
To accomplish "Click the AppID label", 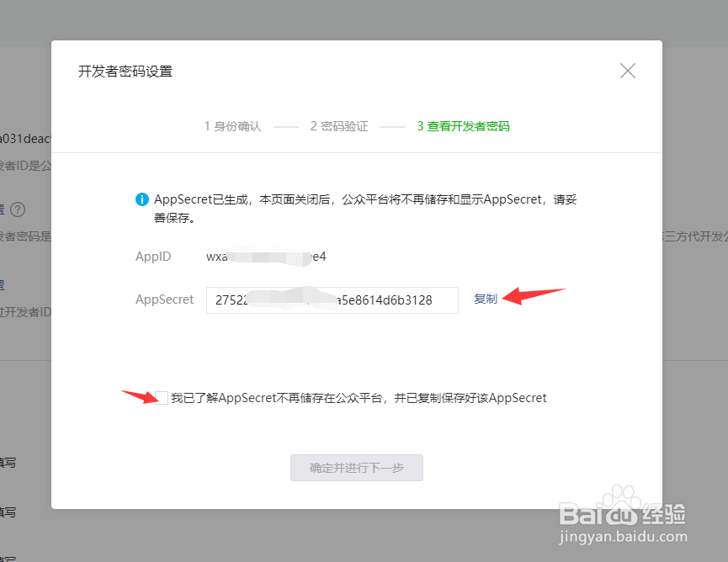I will click(x=153, y=257).
